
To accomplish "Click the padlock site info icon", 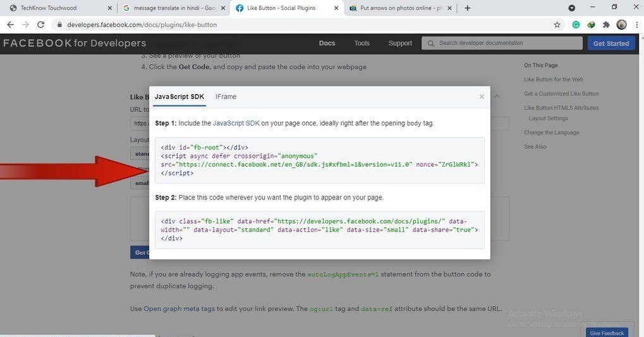I will click(x=59, y=25).
